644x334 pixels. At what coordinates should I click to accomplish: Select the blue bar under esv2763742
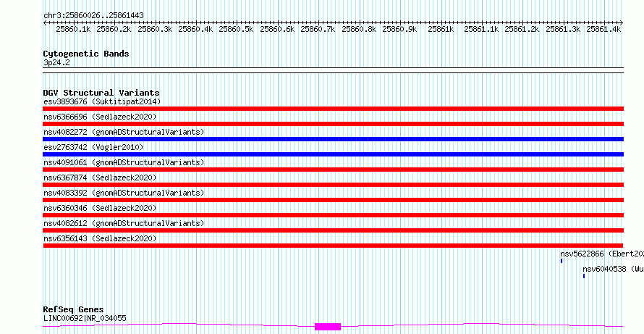coord(334,154)
